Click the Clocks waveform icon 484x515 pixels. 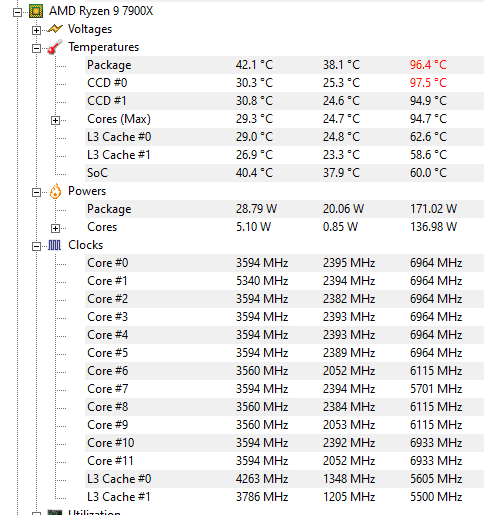[x=55, y=245]
